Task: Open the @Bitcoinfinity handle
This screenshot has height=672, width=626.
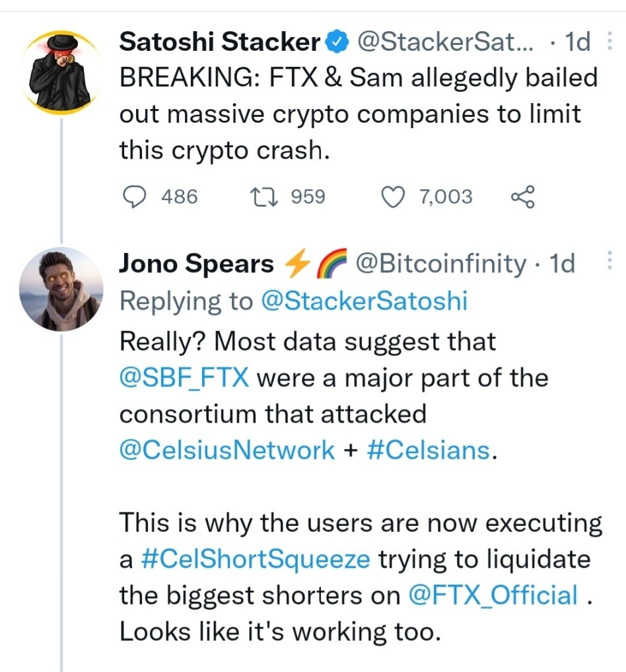Action: coord(440,263)
